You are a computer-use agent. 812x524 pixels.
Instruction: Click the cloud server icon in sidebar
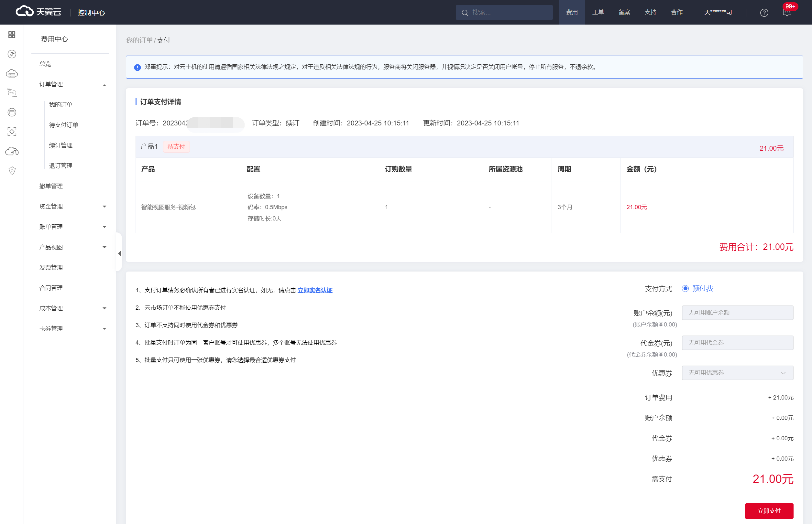point(12,73)
